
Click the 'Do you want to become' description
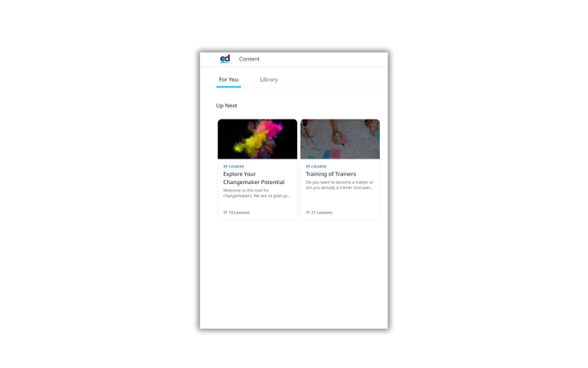340,185
